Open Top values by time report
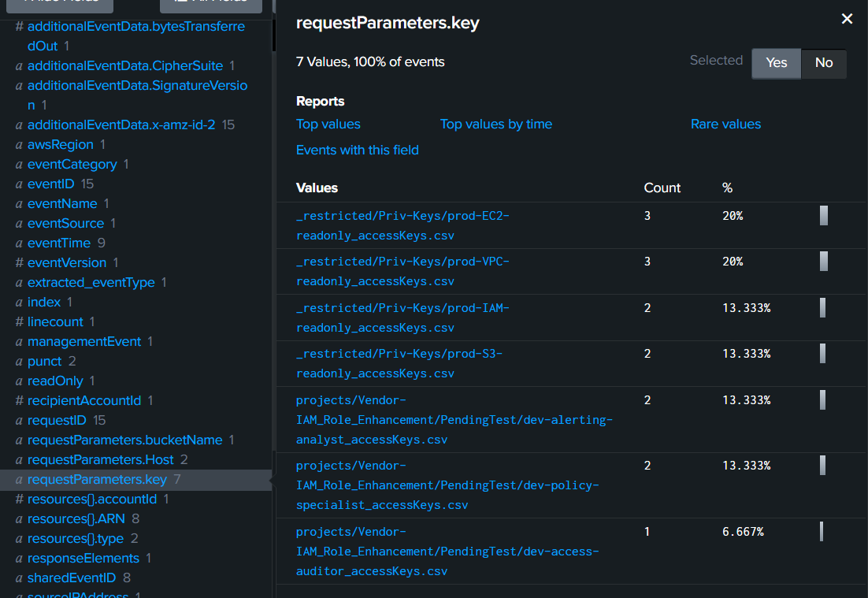 496,124
